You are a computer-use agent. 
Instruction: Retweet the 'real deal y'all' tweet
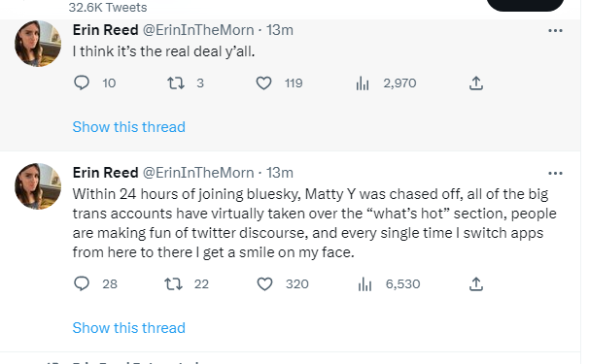(175, 83)
